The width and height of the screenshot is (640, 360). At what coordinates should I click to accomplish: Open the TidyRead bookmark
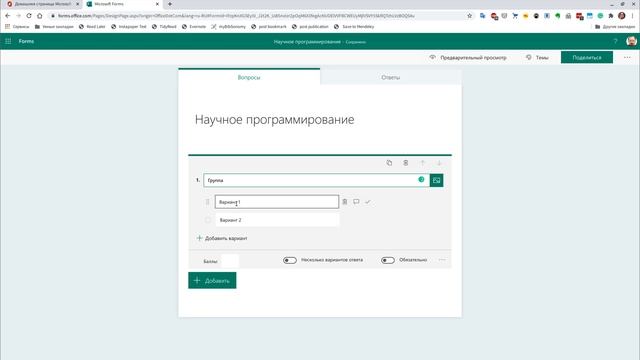pyautogui.click(x=164, y=27)
